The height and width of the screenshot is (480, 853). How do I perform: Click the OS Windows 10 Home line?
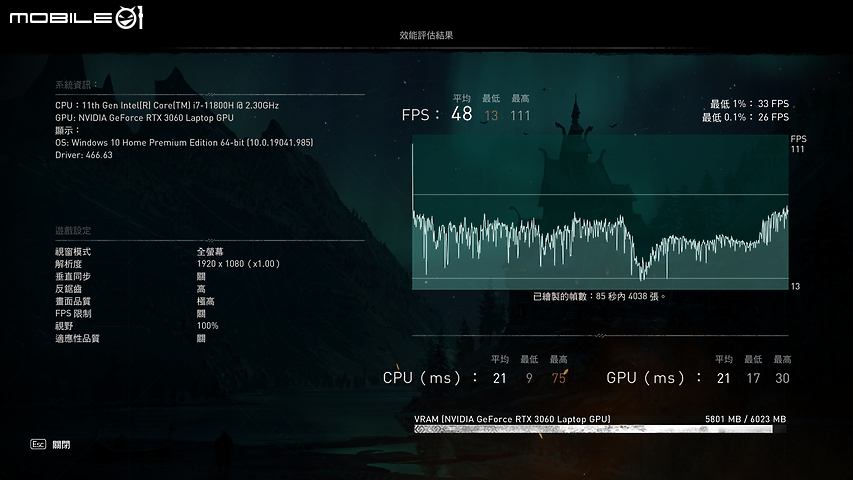184,143
